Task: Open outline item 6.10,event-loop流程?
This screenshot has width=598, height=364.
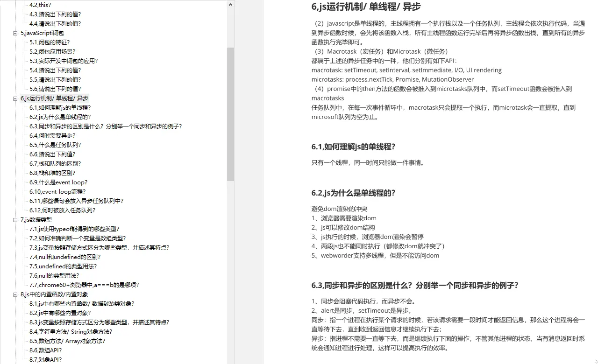Action: click(x=57, y=192)
